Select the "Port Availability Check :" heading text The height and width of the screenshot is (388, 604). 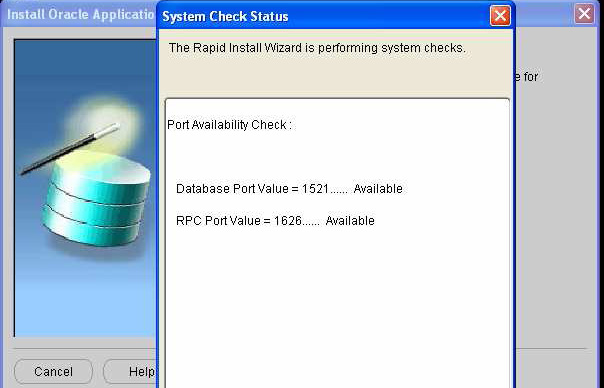(x=230, y=125)
